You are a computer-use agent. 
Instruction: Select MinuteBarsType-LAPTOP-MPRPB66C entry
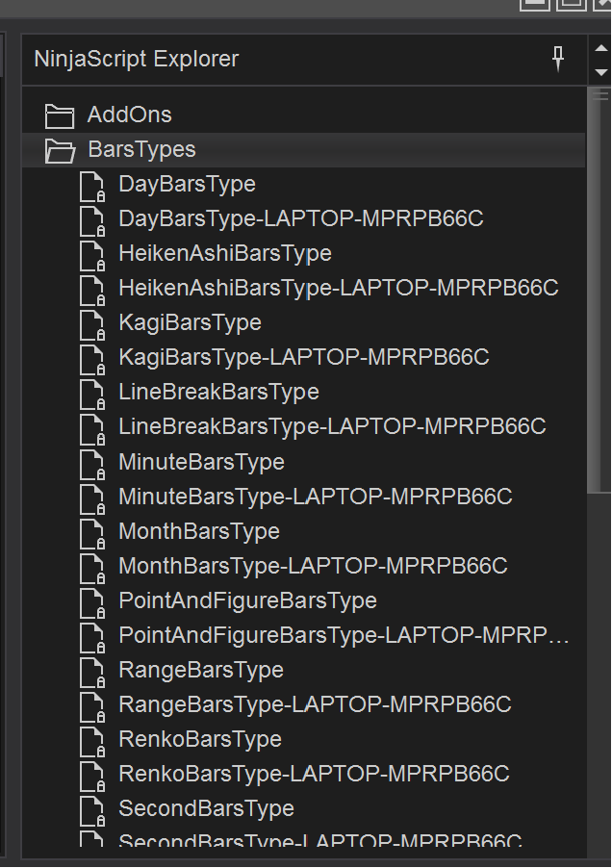316,497
